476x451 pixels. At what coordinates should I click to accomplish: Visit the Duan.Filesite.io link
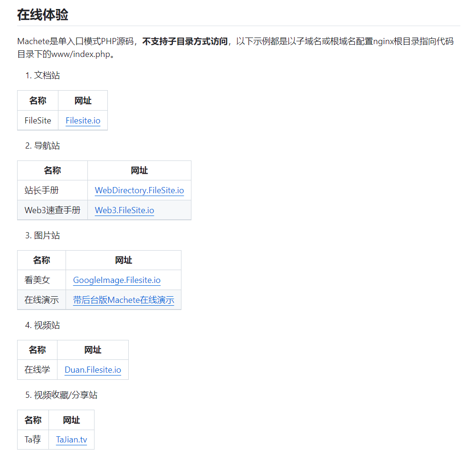tap(93, 370)
